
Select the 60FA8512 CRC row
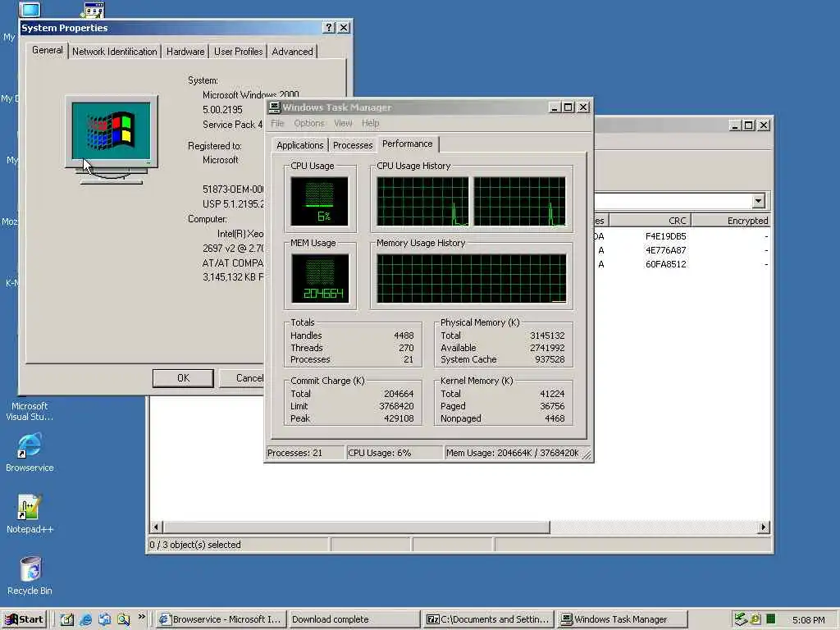pos(665,264)
